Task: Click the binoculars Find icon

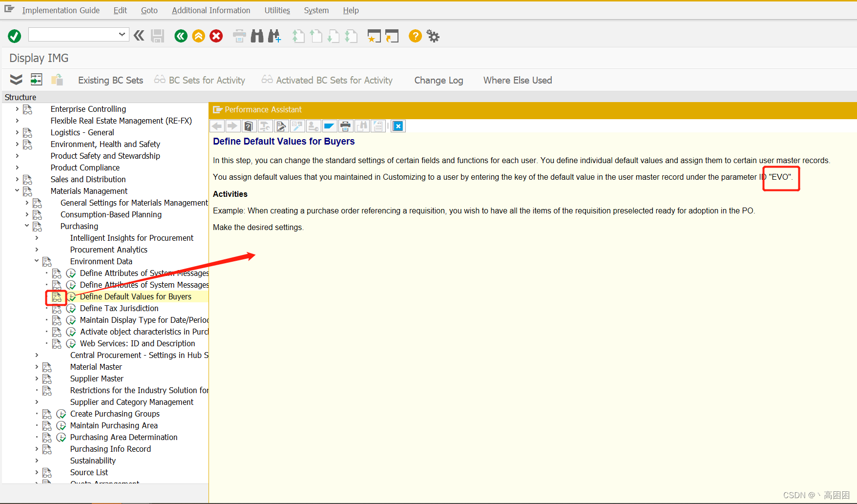Action: pyautogui.click(x=257, y=36)
